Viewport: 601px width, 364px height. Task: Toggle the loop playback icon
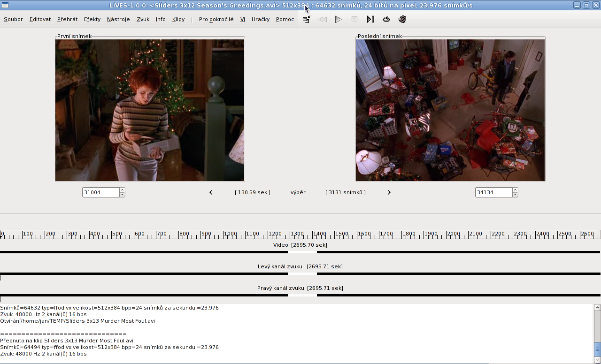click(x=386, y=19)
